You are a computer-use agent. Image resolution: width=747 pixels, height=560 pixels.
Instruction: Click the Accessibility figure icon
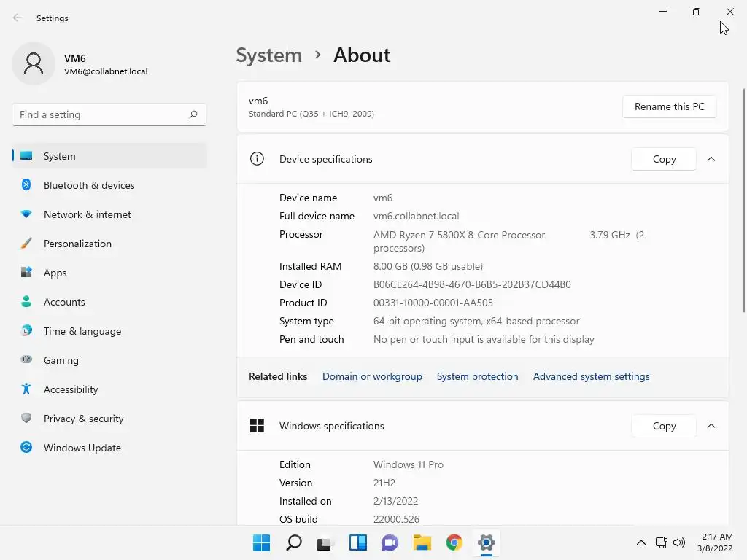[26, 389]
